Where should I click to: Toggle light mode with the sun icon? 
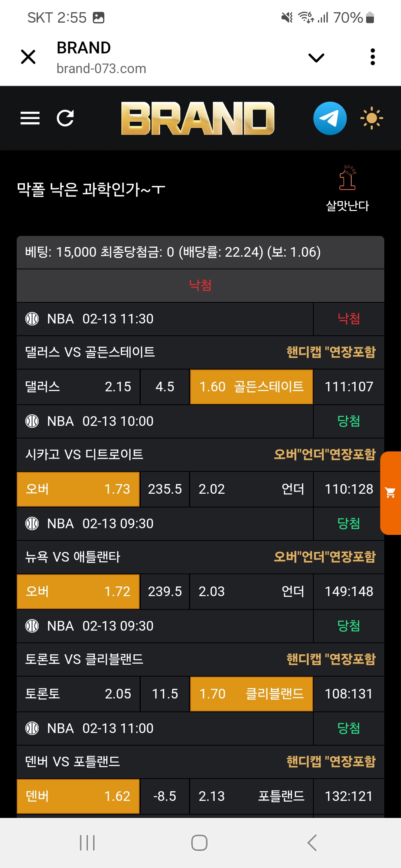point(371,118)
